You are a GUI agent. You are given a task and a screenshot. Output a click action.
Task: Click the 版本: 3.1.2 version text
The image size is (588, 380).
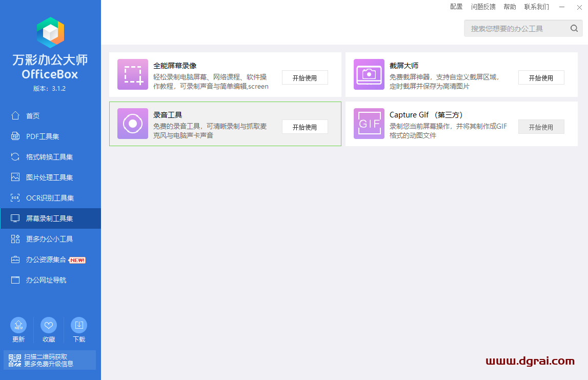pos(50,89)
